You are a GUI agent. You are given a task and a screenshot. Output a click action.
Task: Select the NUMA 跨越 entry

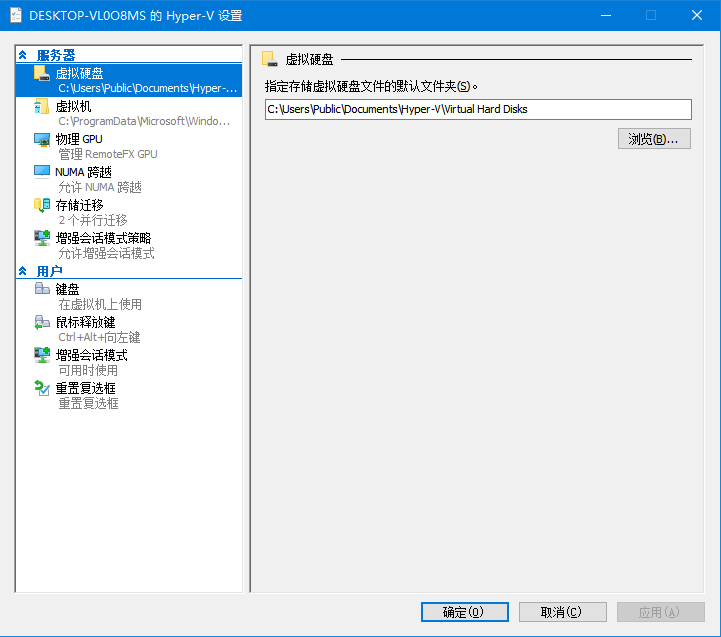coord(129,179)
